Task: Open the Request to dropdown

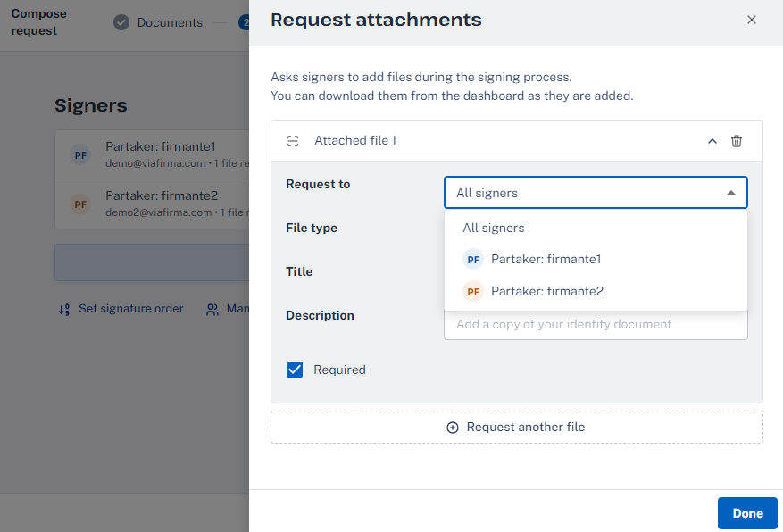Action: tap(596, 193)
